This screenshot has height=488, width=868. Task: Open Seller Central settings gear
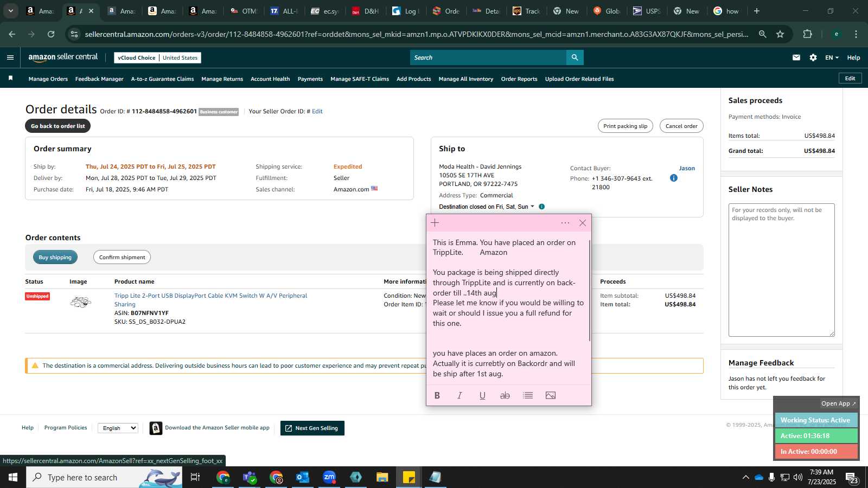(813, 57)
